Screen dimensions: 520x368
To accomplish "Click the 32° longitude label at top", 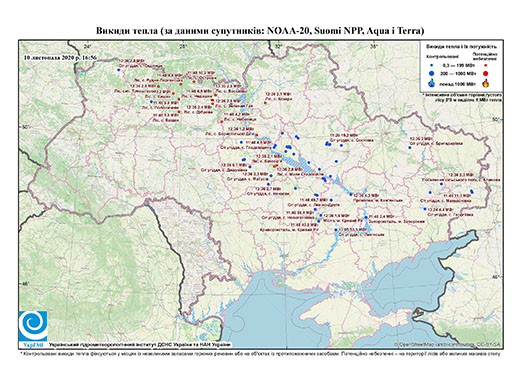I will pos(278,46).
